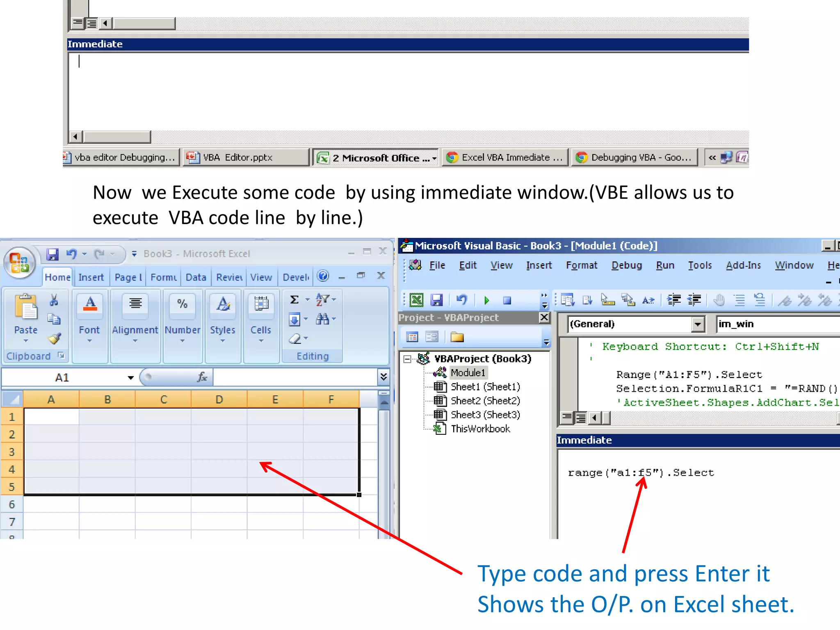Image resolution: width=840 pixels, height=630 pixels.
Task: Open Excel Help question mark icon
Action: coord(323,276)
